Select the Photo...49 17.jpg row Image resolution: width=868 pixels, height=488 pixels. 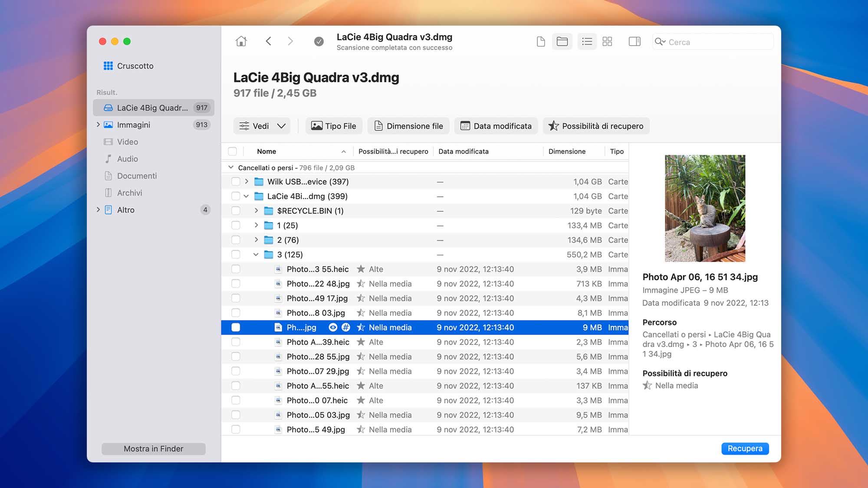(425, 298)
